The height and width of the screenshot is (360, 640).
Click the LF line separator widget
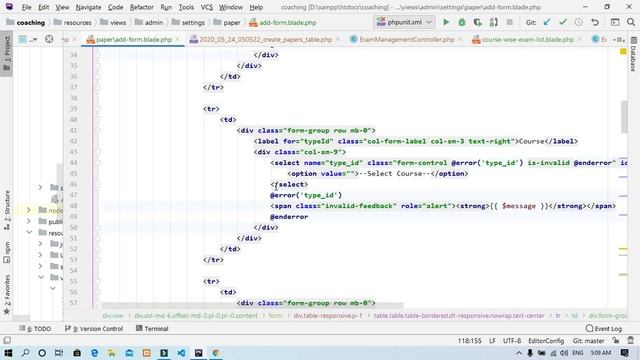click(x=492, y=340)
